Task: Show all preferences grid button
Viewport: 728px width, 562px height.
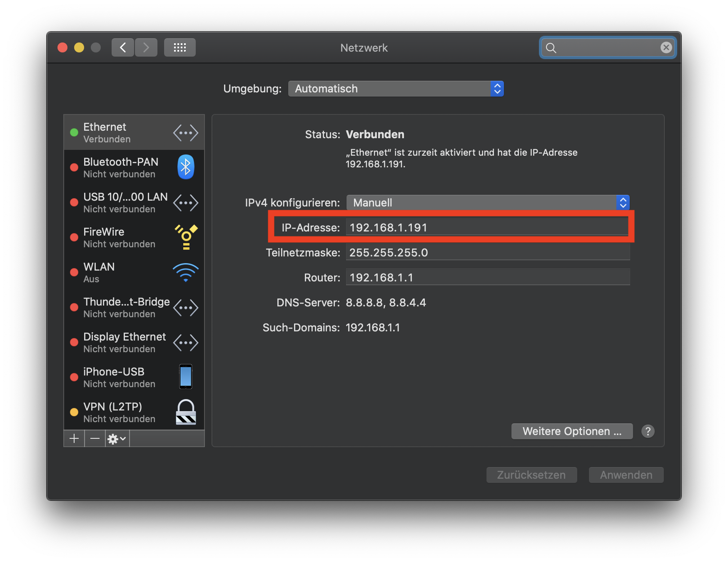Action: pos(180,47)
